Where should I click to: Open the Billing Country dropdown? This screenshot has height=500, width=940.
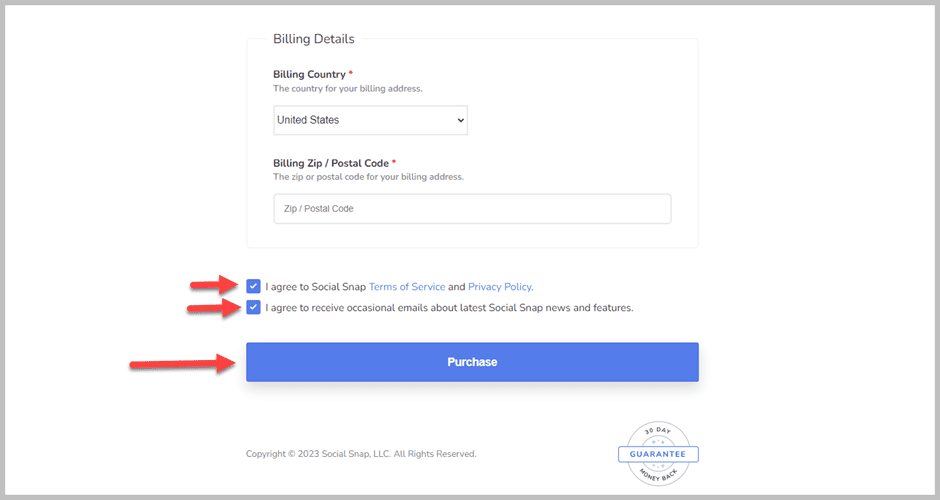[x=370, y=120]
